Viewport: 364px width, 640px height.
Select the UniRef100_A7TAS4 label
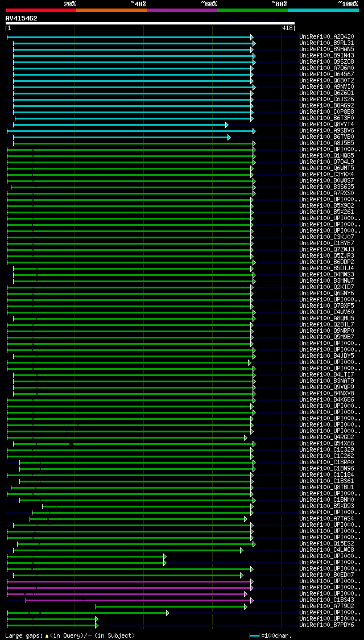[326, 518]
